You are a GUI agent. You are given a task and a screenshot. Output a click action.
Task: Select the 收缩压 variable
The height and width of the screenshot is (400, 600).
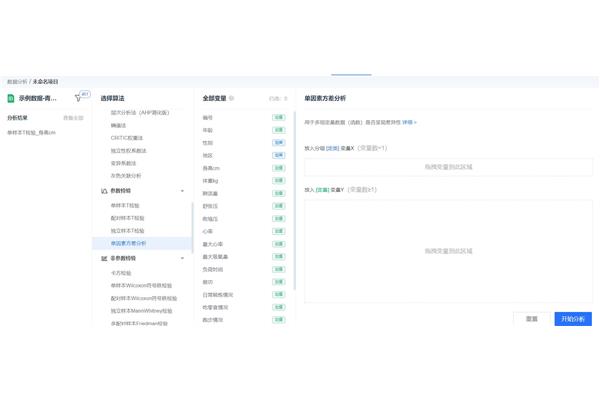tap(210, 219)
